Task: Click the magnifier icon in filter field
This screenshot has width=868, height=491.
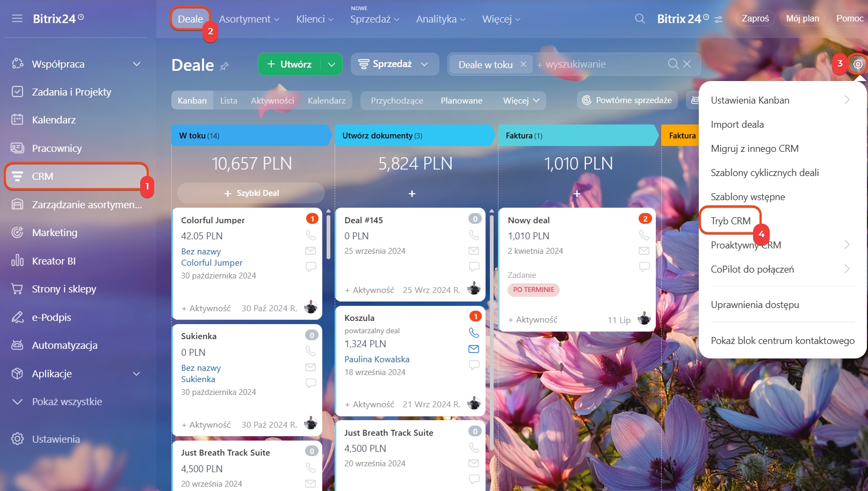Action: coord(673,64)
